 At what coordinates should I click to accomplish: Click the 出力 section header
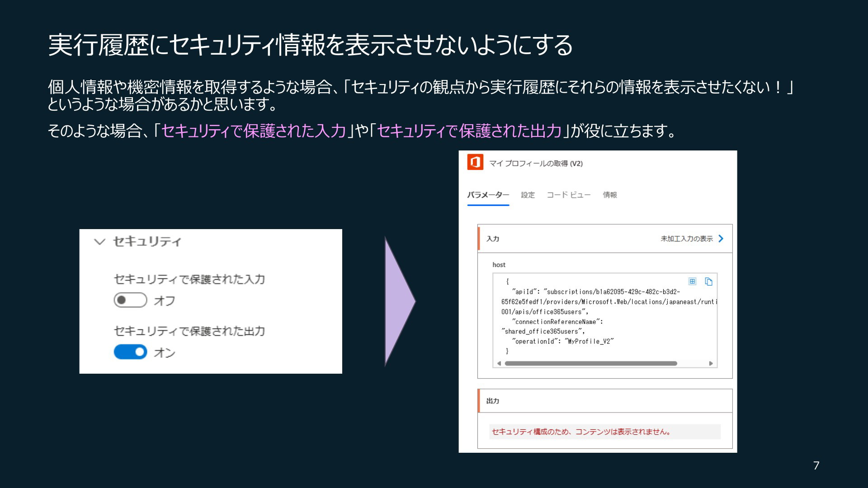coord(605,401)
